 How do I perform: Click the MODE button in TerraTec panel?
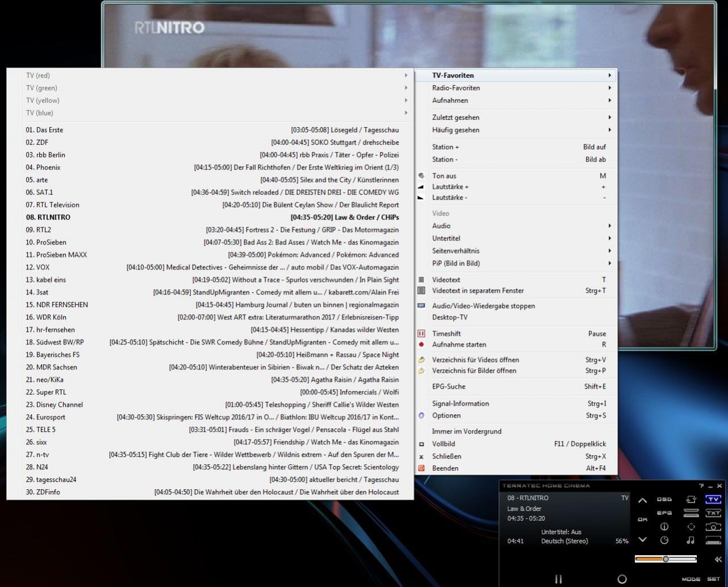(x=691, y=579)
